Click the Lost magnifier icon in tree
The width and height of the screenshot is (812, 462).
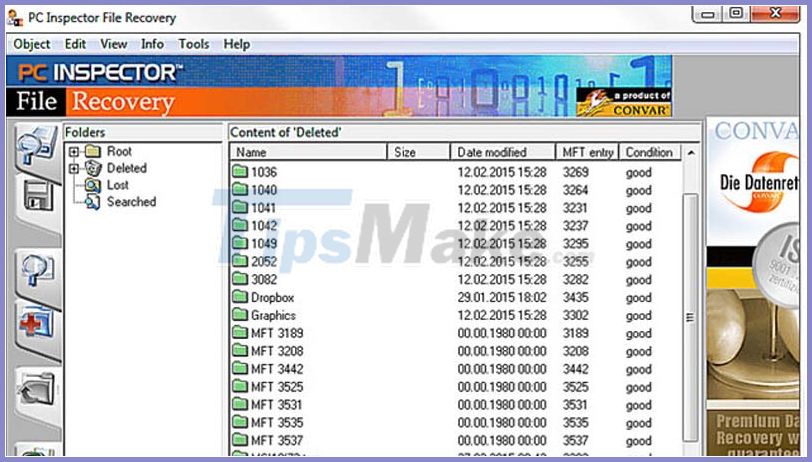[x=93, y=185]
